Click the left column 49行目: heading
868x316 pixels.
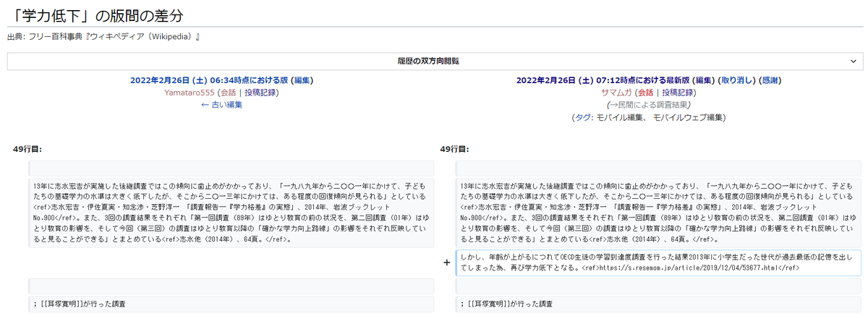27,149
